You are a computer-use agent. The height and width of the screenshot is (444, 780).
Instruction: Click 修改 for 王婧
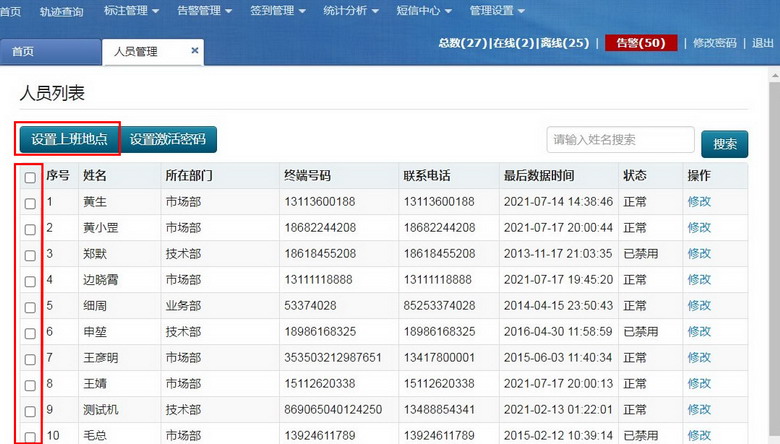pos(699,383)
